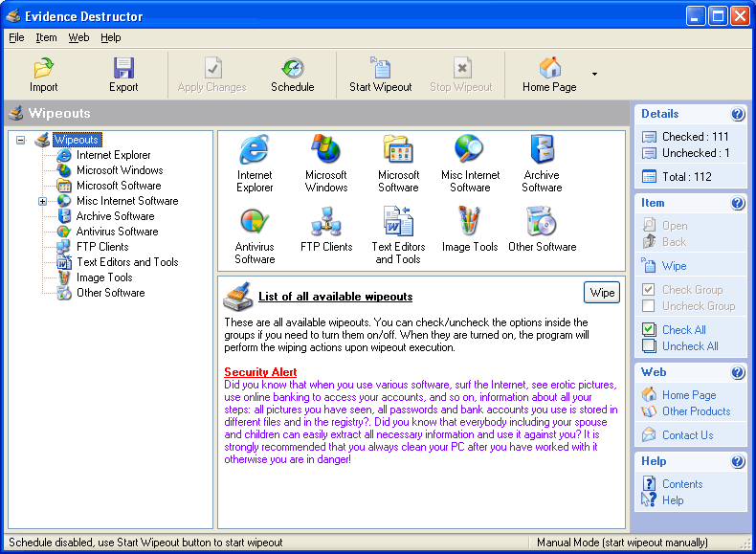Select Internet Explorer in the tree
Screen dimensions: 756x554
point(113,155)
